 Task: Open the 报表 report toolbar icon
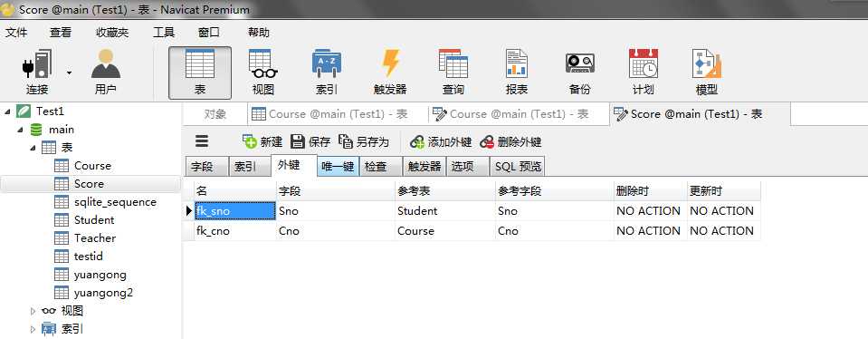tap(517, 72)
